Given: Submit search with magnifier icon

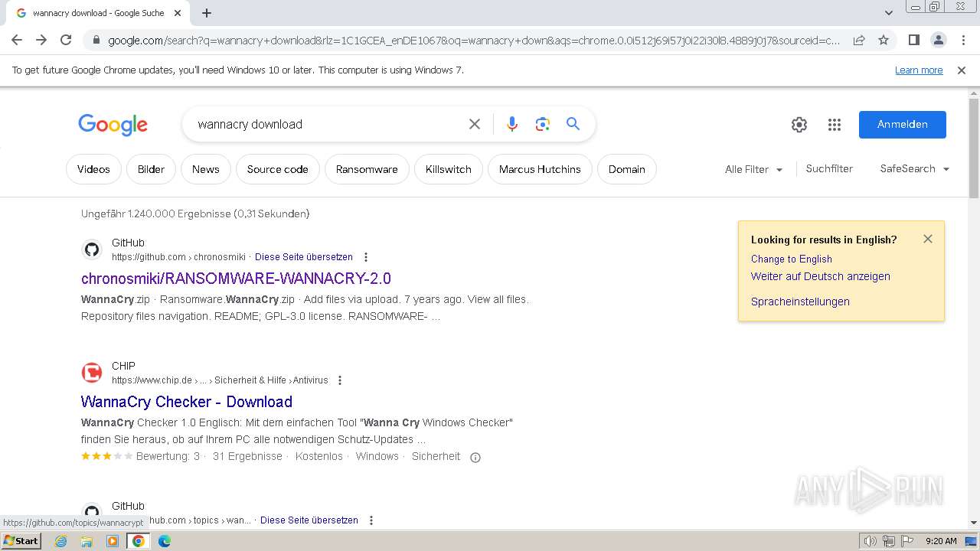Looking at the screenshot, I should coord(573,124).
